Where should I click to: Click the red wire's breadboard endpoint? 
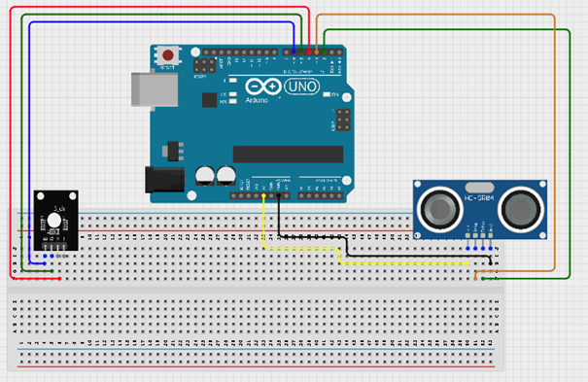click(x=59, y=279)
